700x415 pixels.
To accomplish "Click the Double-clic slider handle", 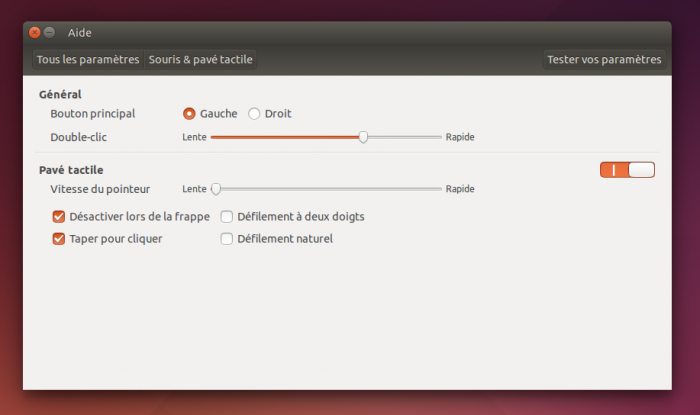I will [x=363, y=137].
